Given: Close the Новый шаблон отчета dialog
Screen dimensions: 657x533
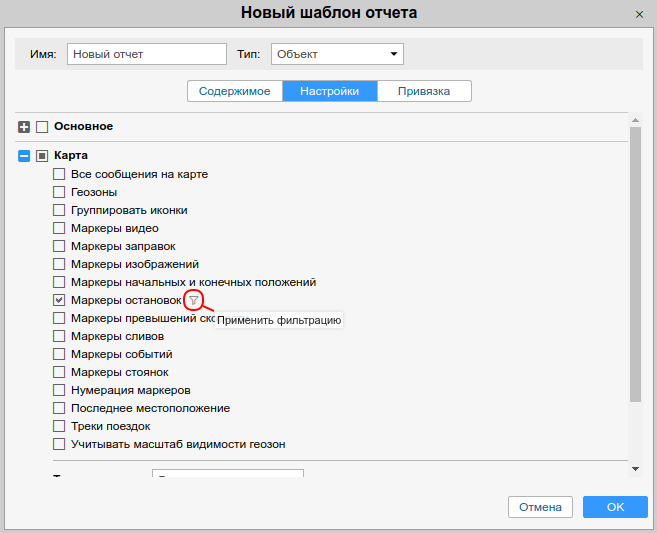Looking at the screenshot, I should click(x=640, y=14).
